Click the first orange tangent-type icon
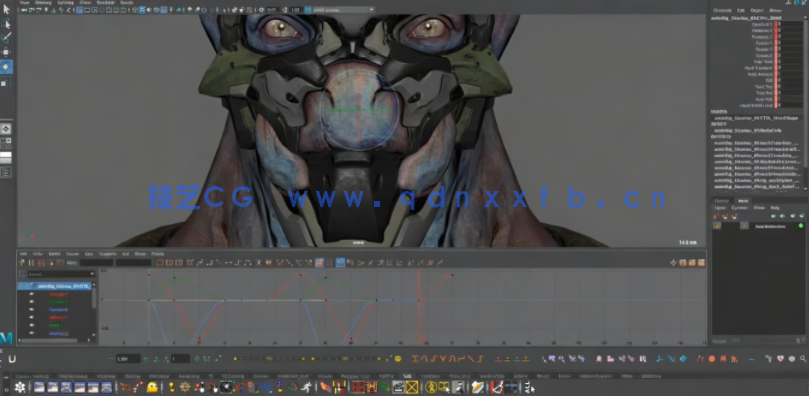The width and height of the screenshot is (809, 396). (415, 358)
